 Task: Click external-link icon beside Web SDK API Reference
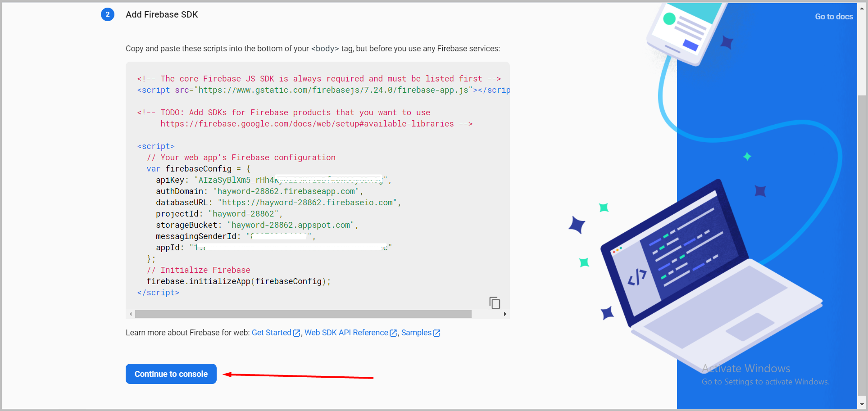pyautogui.click(x=393, y=333)
